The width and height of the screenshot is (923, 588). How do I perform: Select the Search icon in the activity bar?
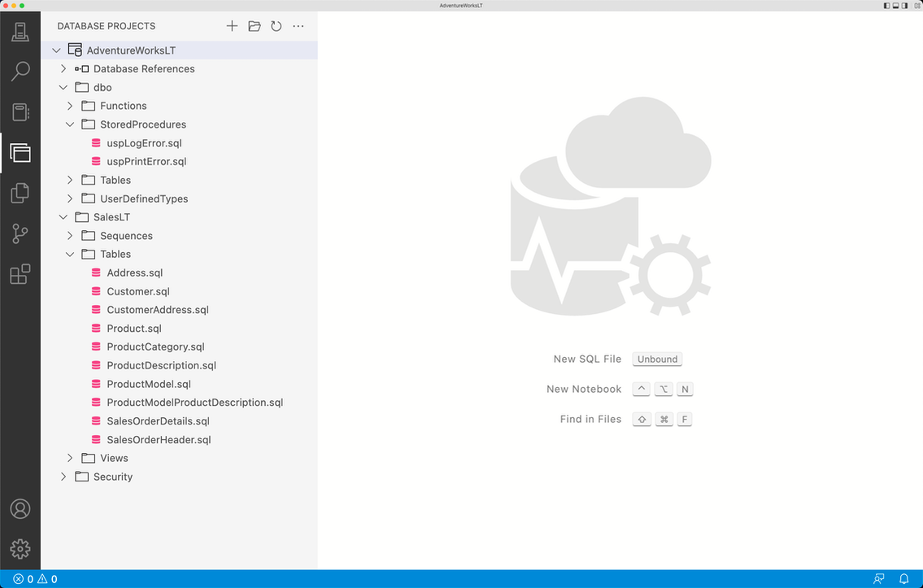click(20, 72)
